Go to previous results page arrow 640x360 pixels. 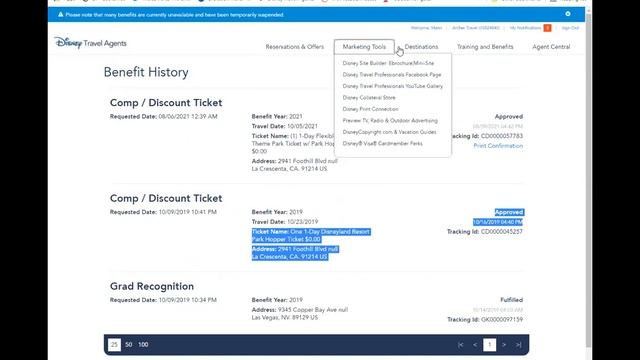[475, 345]
